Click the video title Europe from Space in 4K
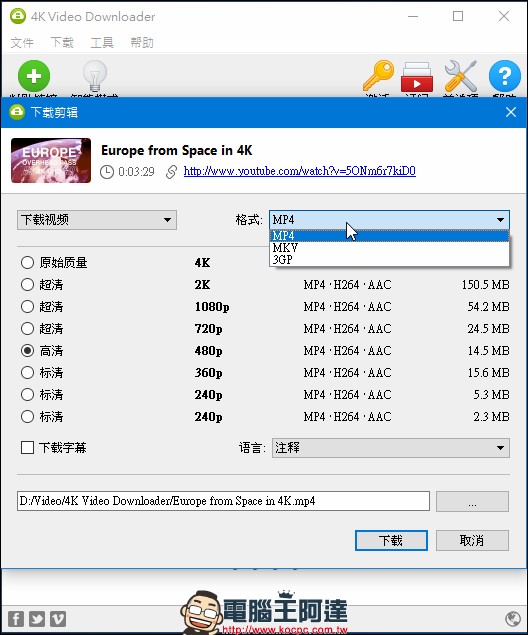 coord(177,150)
